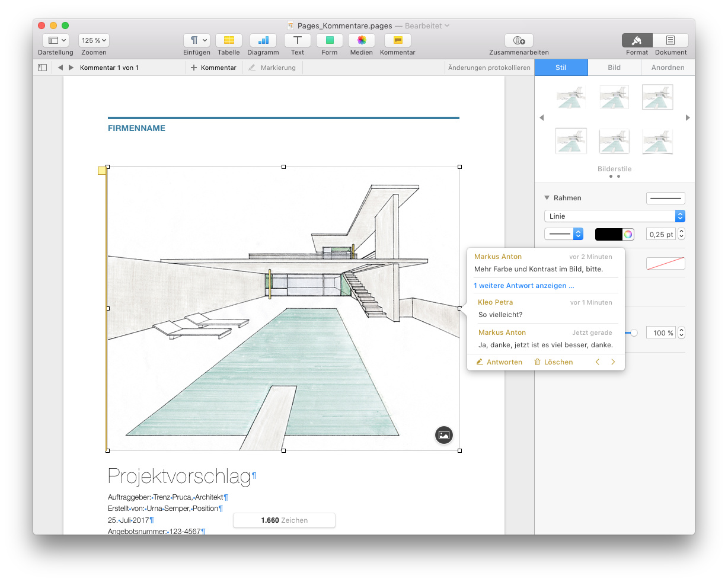
Task: Click the replace image icon on picture
Action: [444, 435]
